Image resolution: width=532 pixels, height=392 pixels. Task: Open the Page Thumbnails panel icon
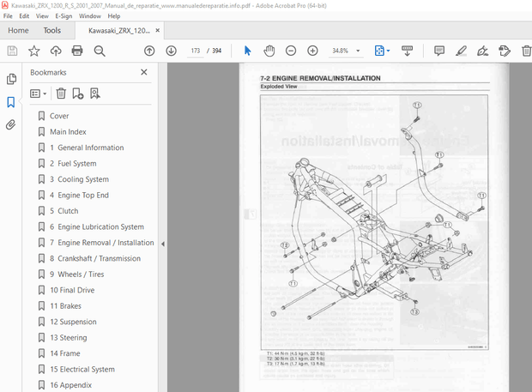pyautogui.click(x=11, y=79)
